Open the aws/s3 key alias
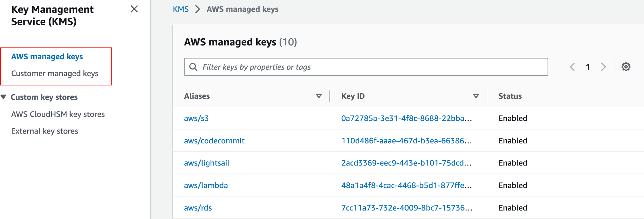 (196, 118)
